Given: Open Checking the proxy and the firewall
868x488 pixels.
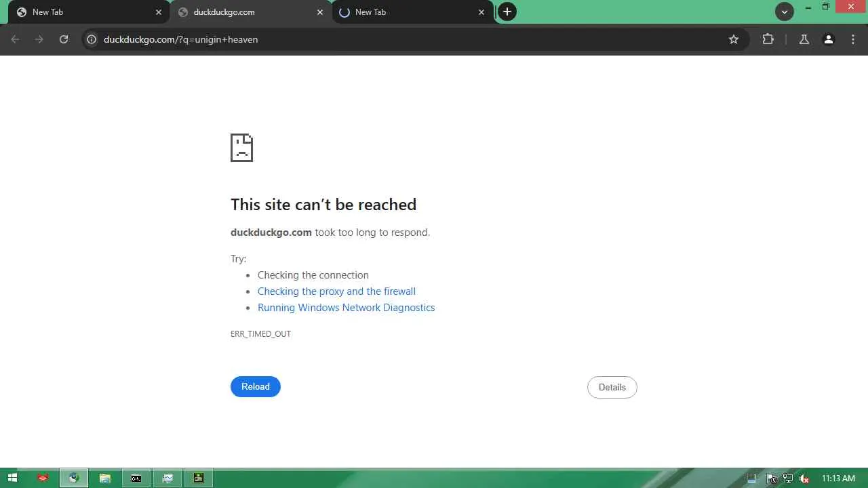Looking at the screenshot, I should click(x=336, y=291).
